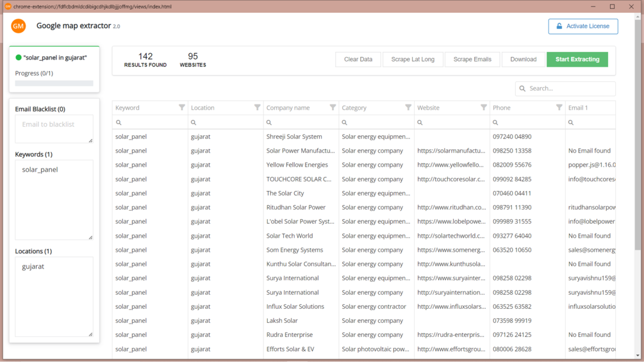The width and height of the screenshot is (644, 362).
Task: Click the http://www.yellowfello... website cell
Action: pyautogui.click(x=452, y=165)
